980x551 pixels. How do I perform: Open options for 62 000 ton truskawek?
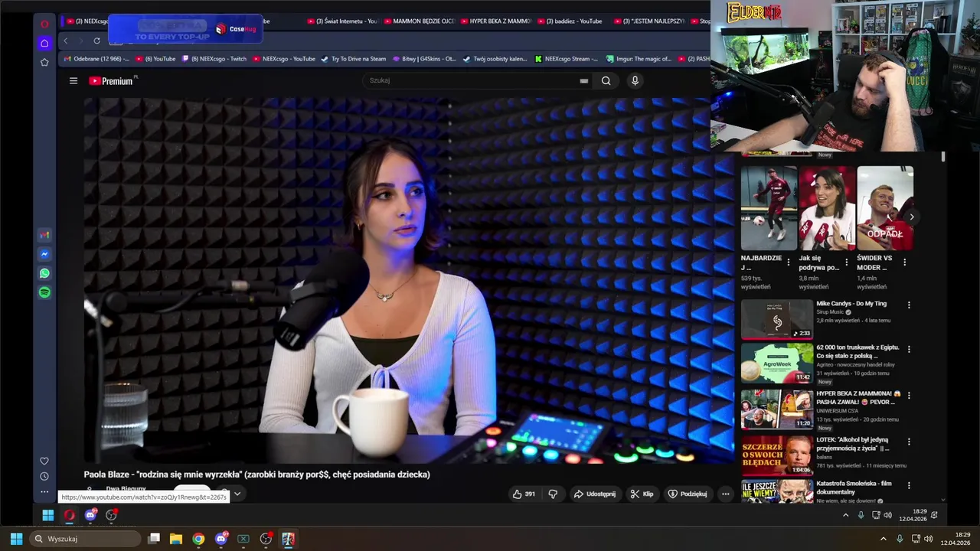tap(909, 349)
